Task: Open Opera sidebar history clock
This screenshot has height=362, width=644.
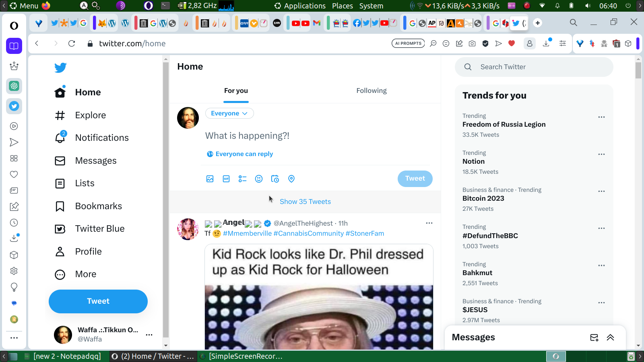Action: click(14, 223)
